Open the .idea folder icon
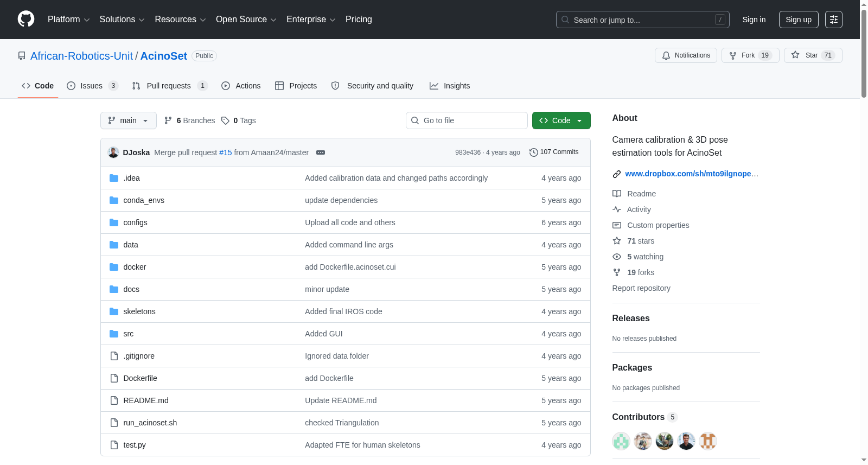Image resolution: width=868 pixels, height=465 pixels. 114,178
